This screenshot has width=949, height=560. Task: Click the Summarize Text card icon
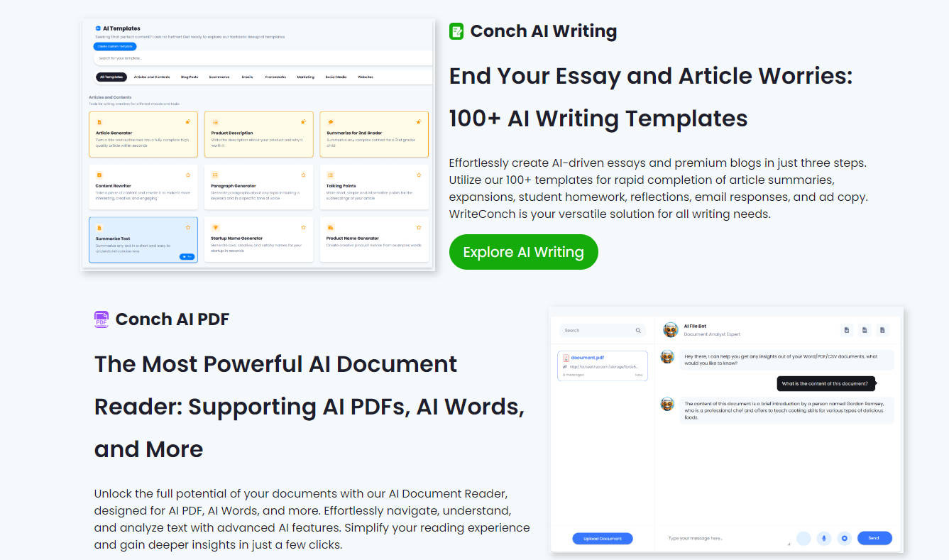pyautogui.click(x=99, y=227)
